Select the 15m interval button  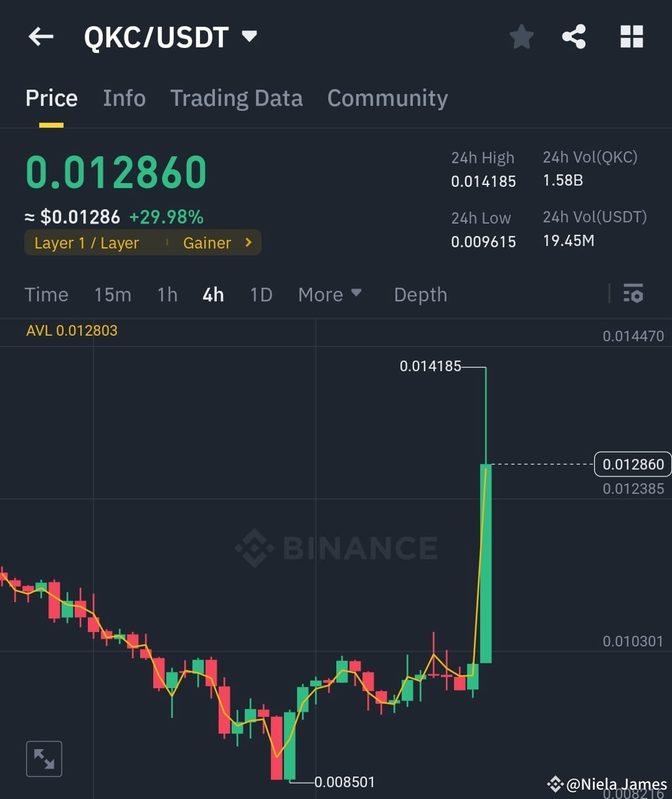[x=113, y=294]
